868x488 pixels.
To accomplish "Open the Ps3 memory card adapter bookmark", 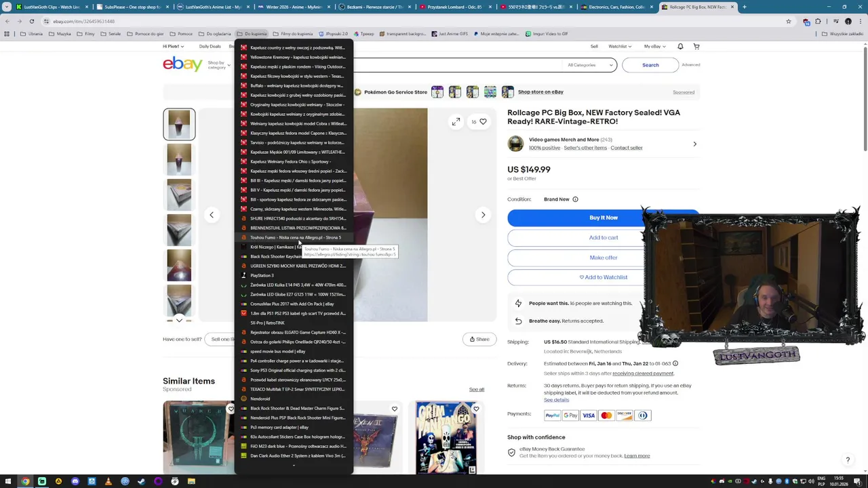I will click(294, 428).
